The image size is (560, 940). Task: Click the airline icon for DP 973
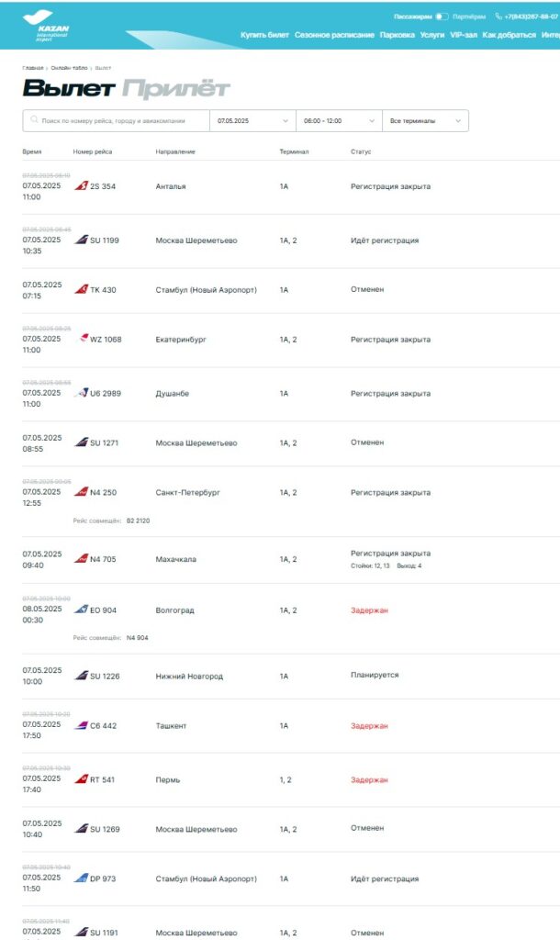tap(81, 878)
